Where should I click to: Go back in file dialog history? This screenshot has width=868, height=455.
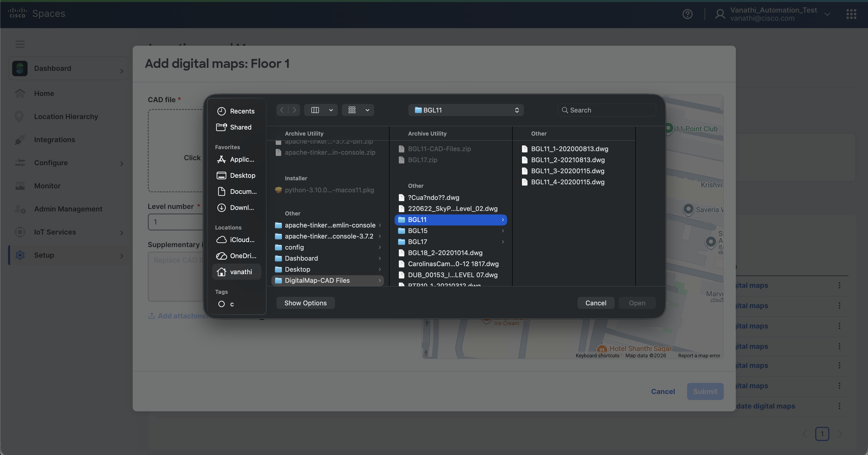tap(282, 110)
